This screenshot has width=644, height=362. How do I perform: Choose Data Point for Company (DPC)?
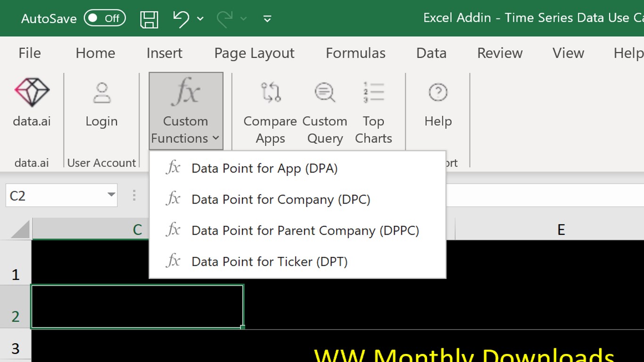tap(297, 199)
